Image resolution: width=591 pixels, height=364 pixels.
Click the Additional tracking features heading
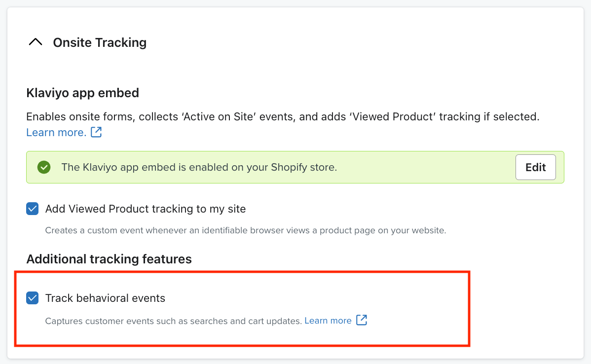(x=109, y=259)
